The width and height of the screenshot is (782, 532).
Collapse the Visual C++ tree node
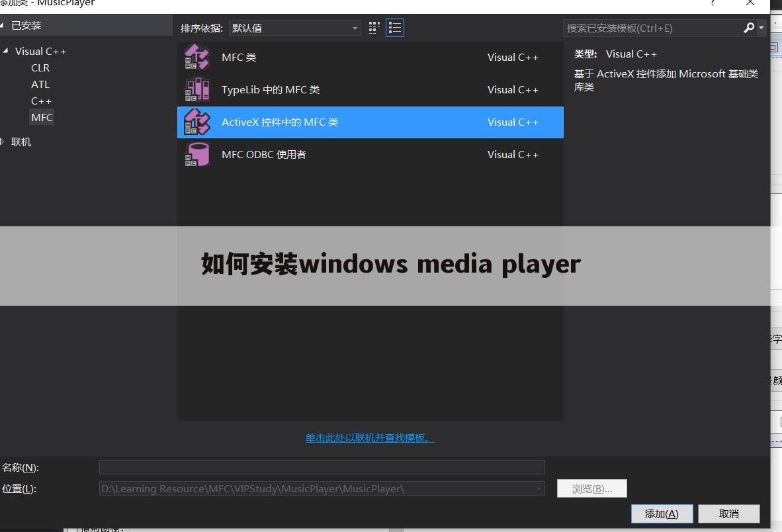[5, 51]
